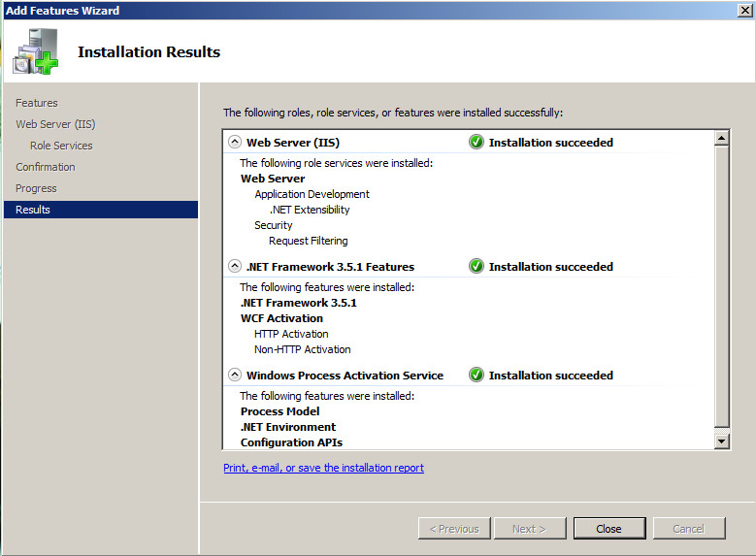Close the wizard with title bar X
Image resolution: width=756 pixels, height=556 pixels.
(745, 10)
